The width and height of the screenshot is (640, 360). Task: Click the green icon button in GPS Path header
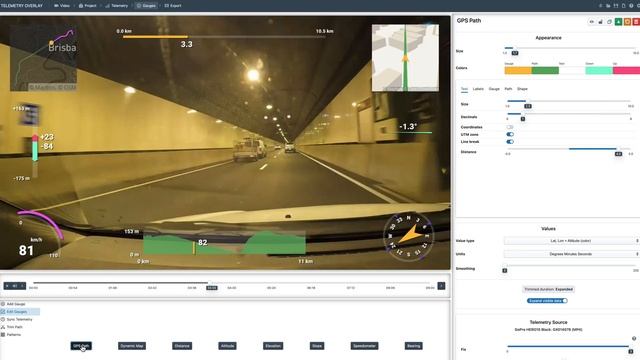coord(618,22)
